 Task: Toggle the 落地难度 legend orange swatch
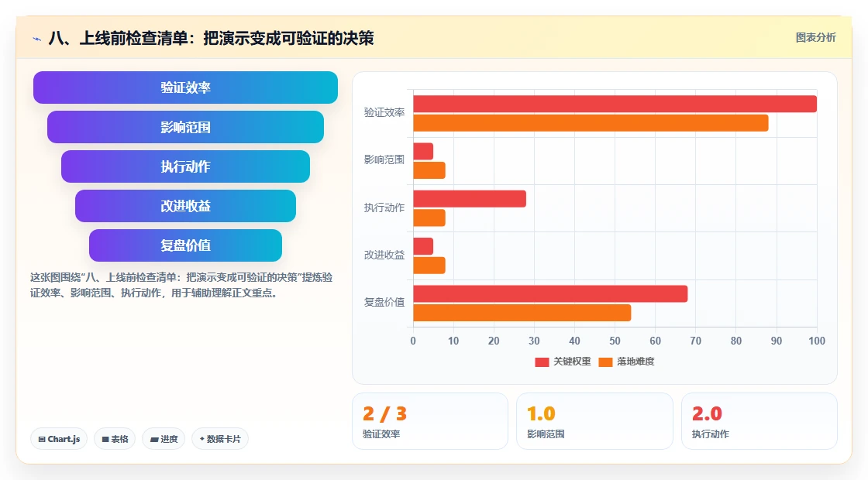605,362
